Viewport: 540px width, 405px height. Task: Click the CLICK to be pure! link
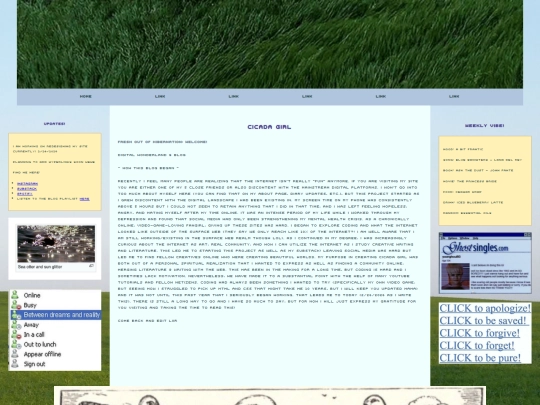[480, 358]
